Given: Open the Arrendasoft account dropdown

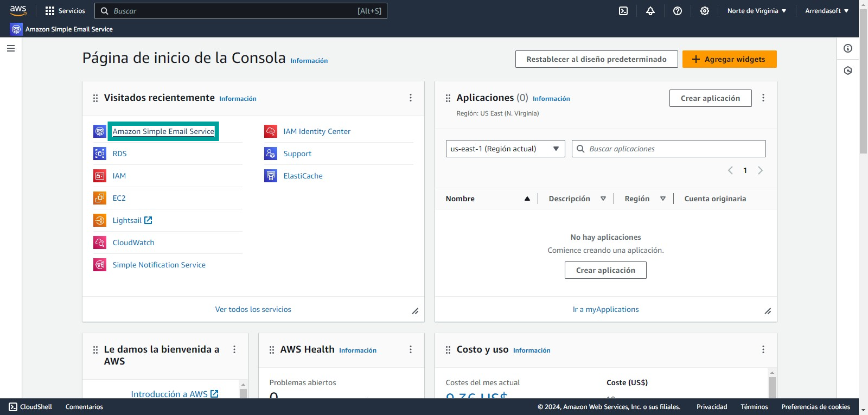Looking at the screenshot, I should [x=827, y=11].
